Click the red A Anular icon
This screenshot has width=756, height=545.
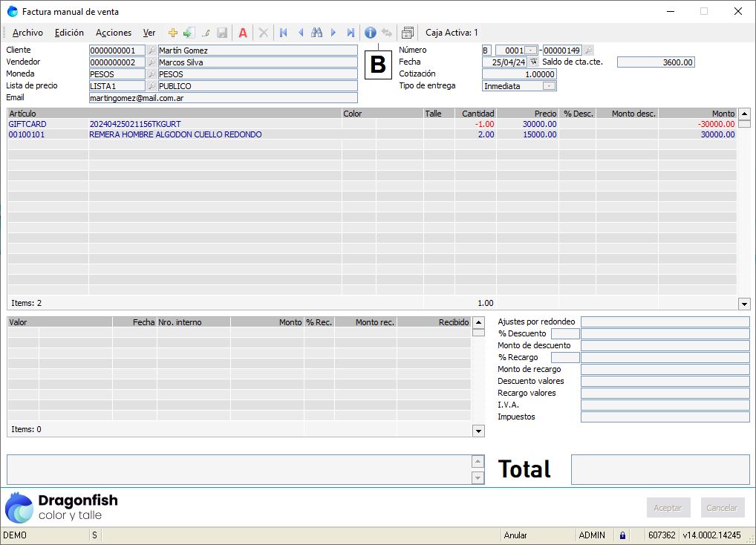tap(243, 33)
